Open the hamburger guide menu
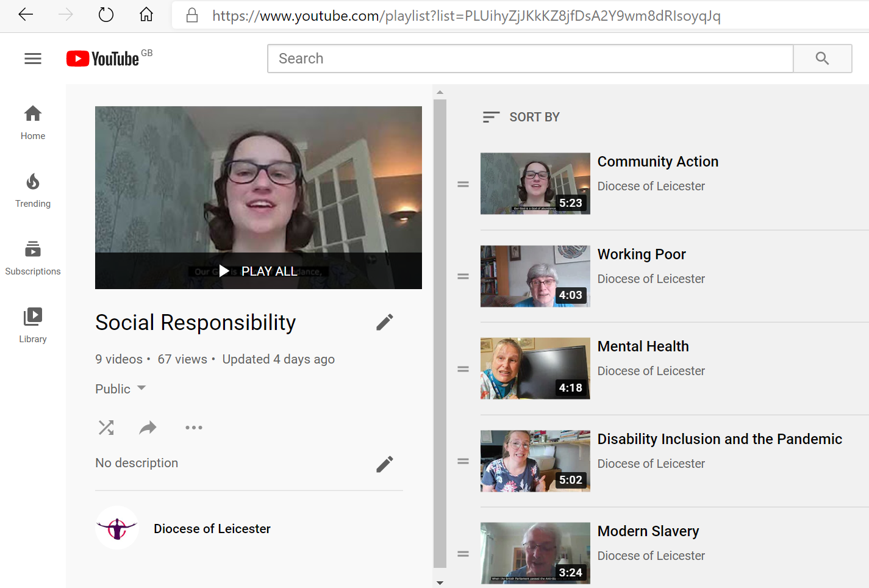869x588 pixels. tap(33, 59)
